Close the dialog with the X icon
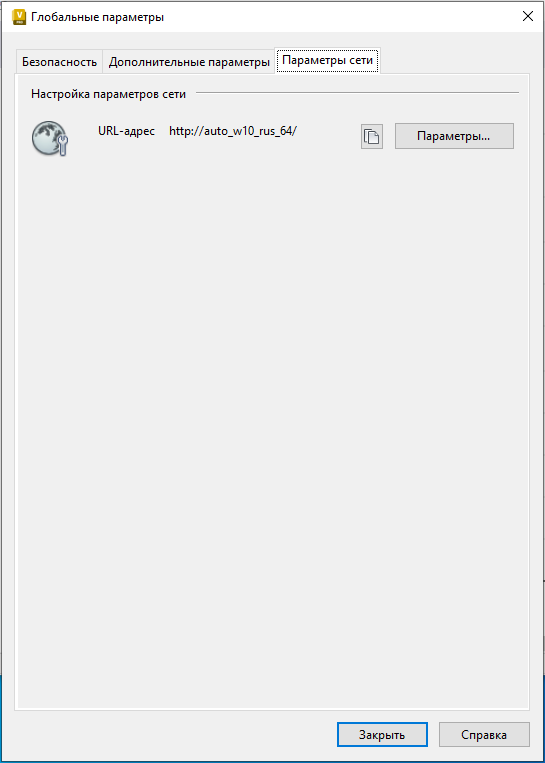The image size is (545, 763). point(527,17)
